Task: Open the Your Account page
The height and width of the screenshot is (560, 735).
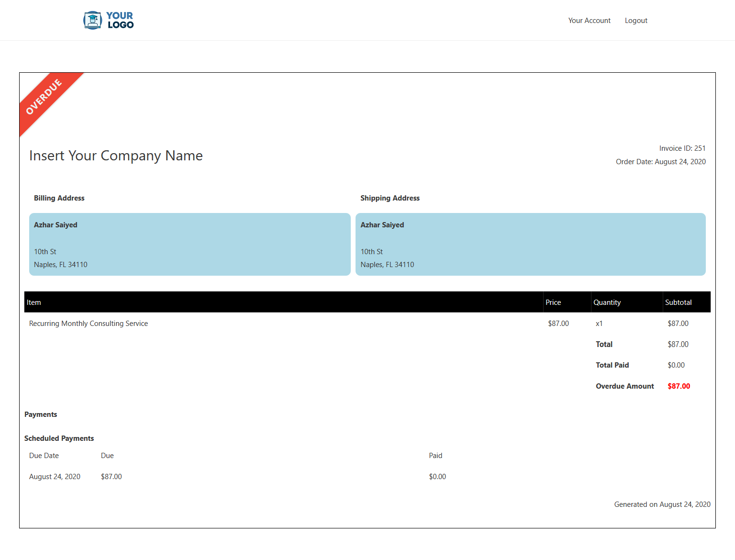Action: click(589, 21)
